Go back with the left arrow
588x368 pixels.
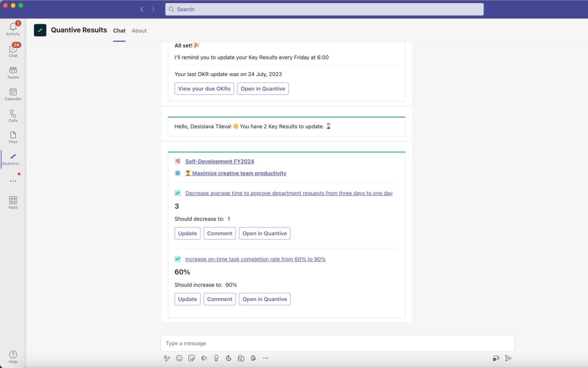pos(142,9)
